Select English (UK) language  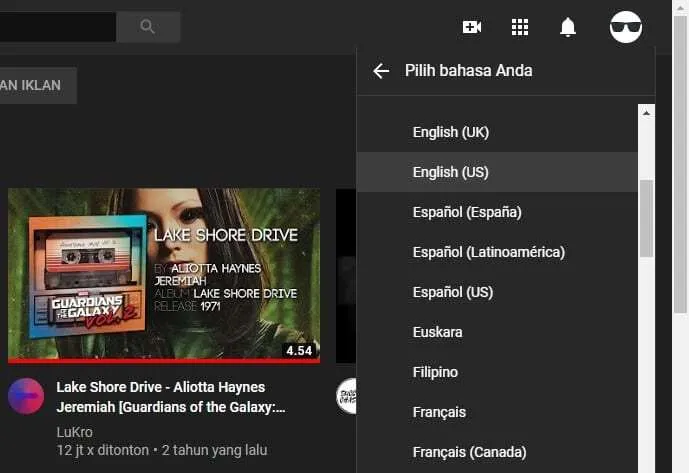[x=497, y=132]
